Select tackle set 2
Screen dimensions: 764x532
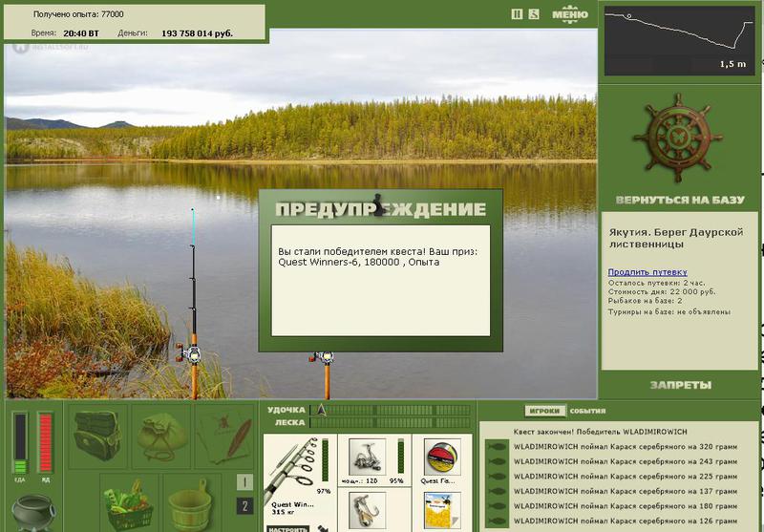click(244, 506)
